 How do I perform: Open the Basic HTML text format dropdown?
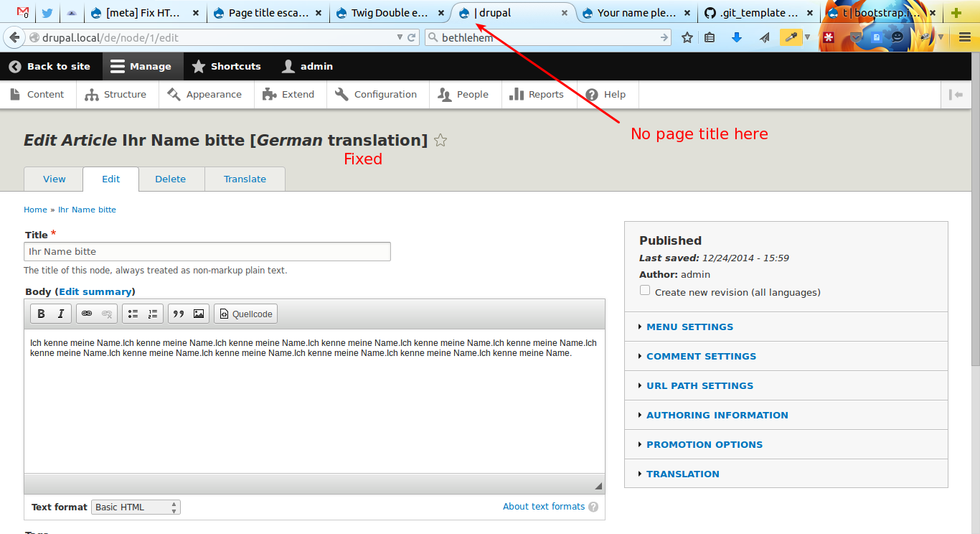click(135, 507)
